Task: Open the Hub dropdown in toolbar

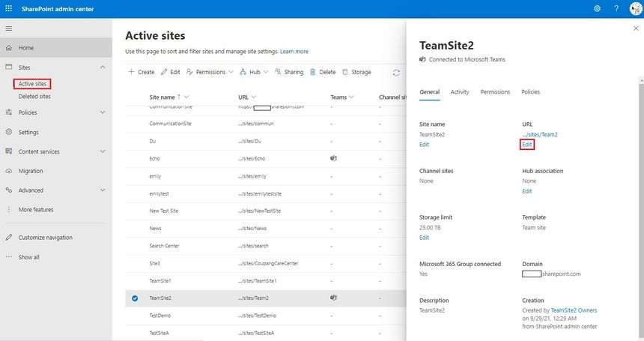Action: 255,72
